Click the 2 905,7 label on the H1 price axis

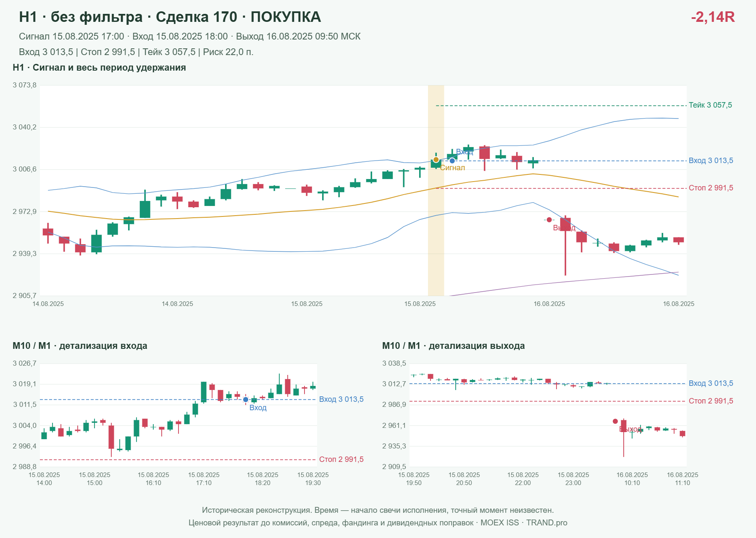point(24,295)
